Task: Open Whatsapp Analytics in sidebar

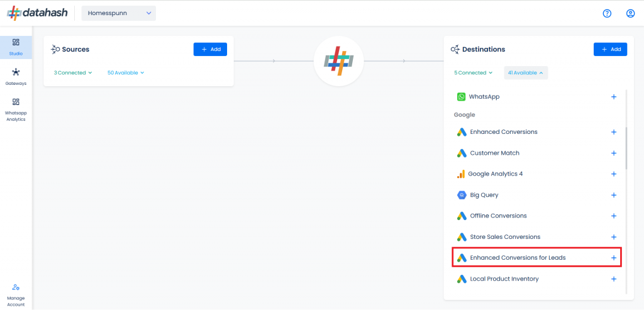Action: 16,109
